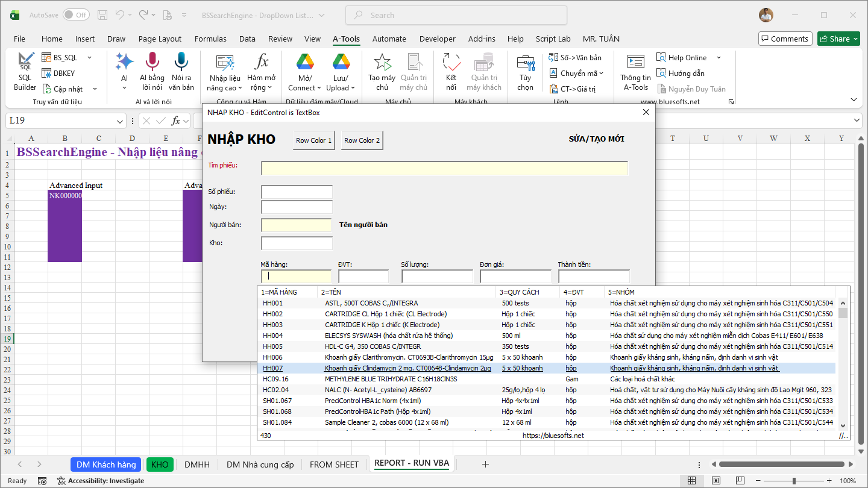Run CT->Giá trị command
This screenshot has height=488, width=868.
tap(572, 89)
